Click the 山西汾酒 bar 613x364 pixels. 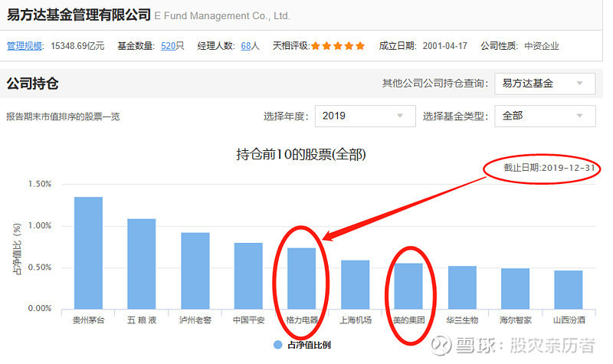(x=568, y=290)
